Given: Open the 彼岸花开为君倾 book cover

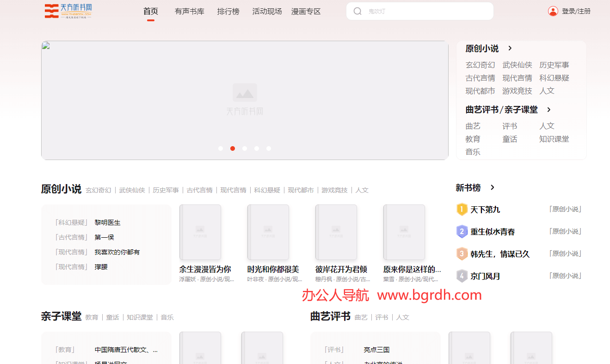Looking at the screenshot, I should [x=336, y=233].
